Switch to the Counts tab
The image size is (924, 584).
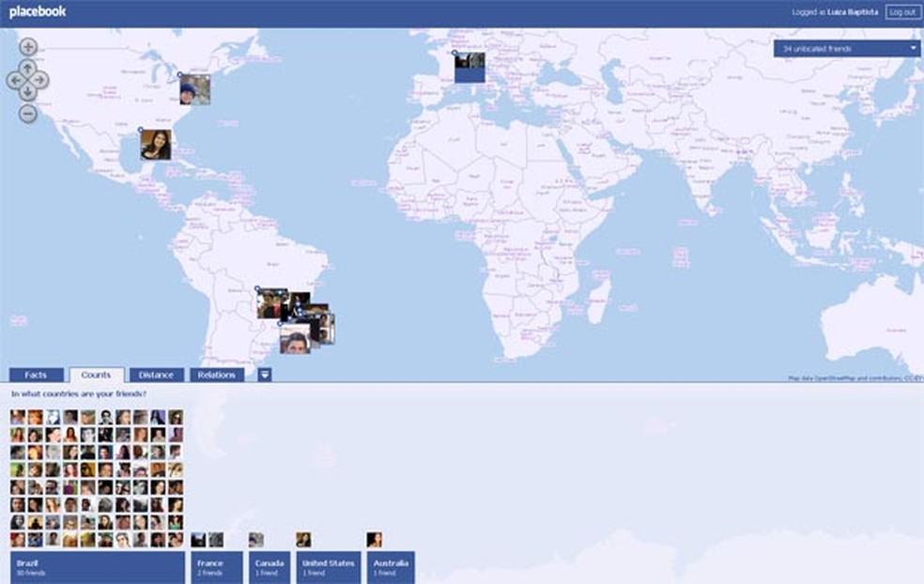tap(96, 374)
